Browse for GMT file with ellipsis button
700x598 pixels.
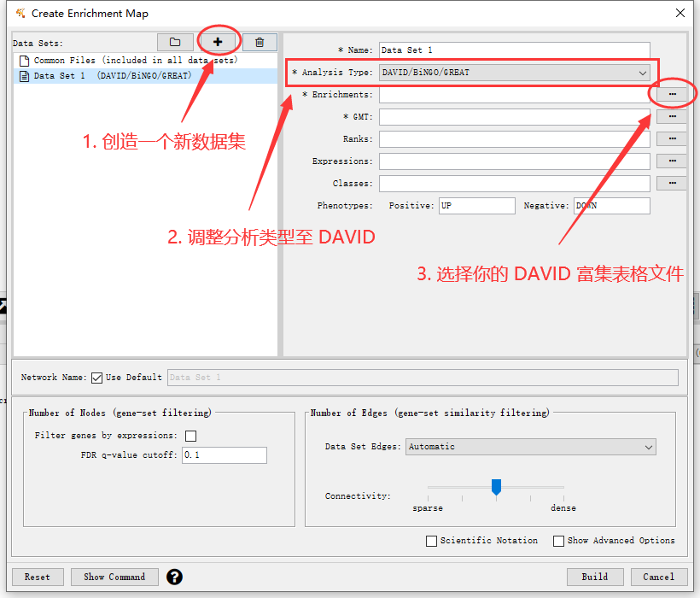point(673,116)
